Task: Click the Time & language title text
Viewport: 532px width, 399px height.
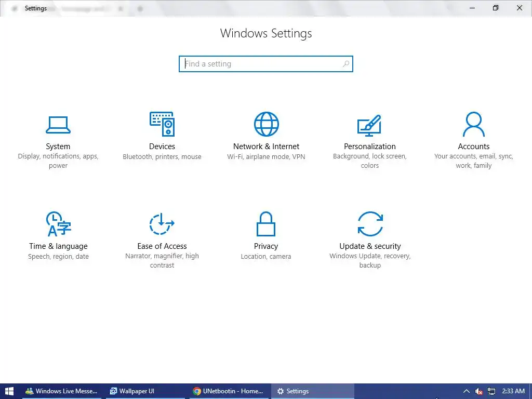Action: point(58,246)
